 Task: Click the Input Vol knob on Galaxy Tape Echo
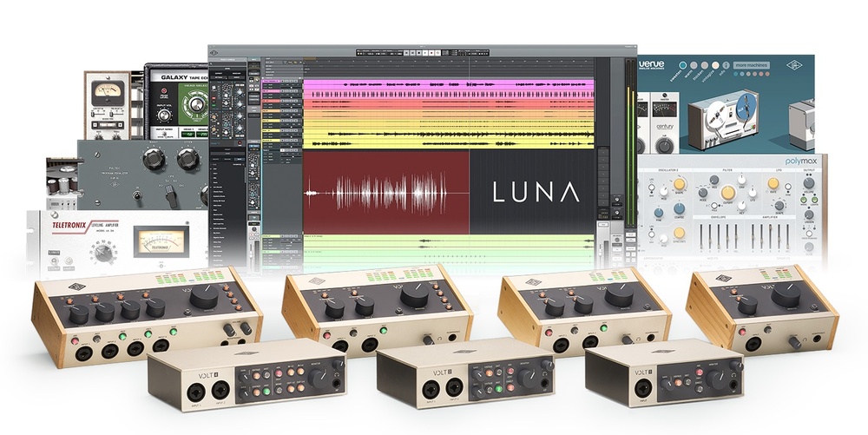[x=164, y=115]
